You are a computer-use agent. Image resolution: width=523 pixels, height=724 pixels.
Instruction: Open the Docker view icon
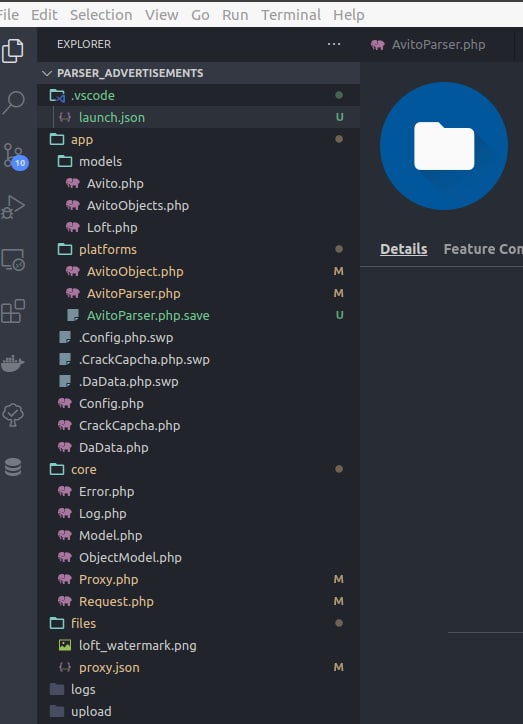click(x=12, y=363)
